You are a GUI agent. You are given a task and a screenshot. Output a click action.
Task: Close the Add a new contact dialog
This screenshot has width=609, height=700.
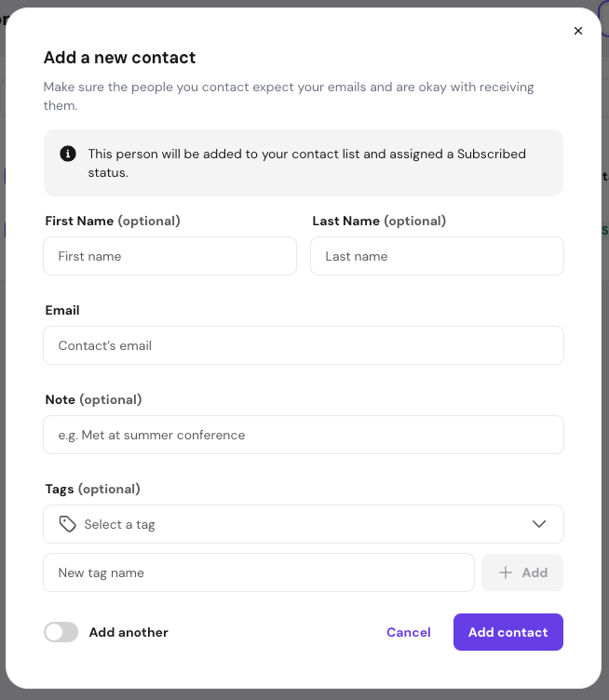pos(578,31)
